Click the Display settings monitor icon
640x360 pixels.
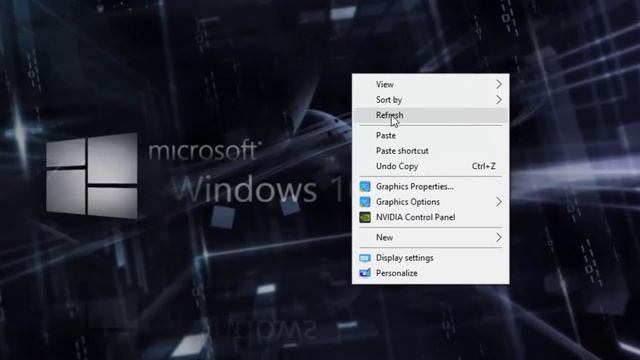point(365,258)
